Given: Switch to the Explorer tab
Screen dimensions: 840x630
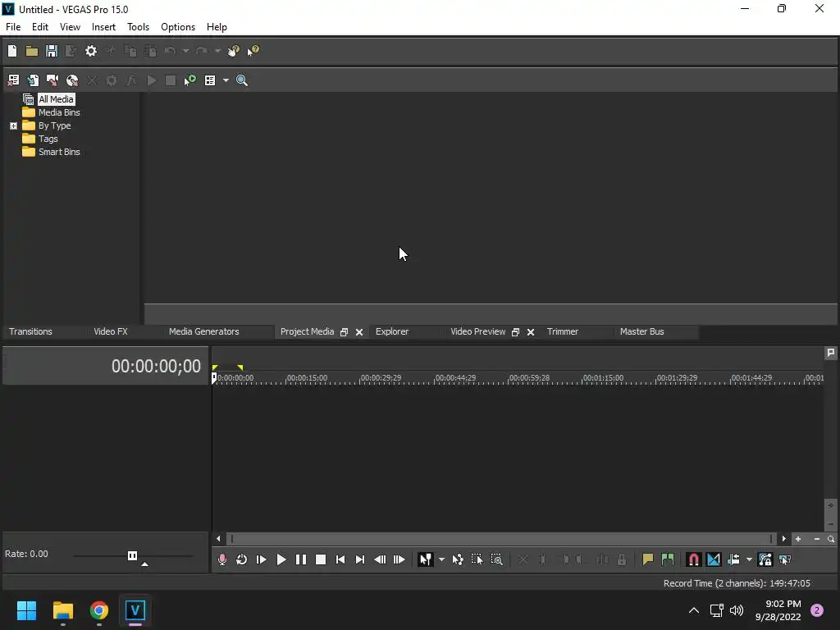Looking at the screenshot, I should tap(392, 331).
